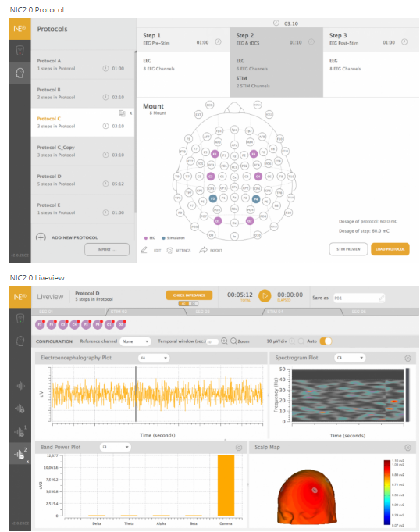Open Electroencephalography Plot channel F4 dropdown
The image size is (420, 532).
click(154, 358)
